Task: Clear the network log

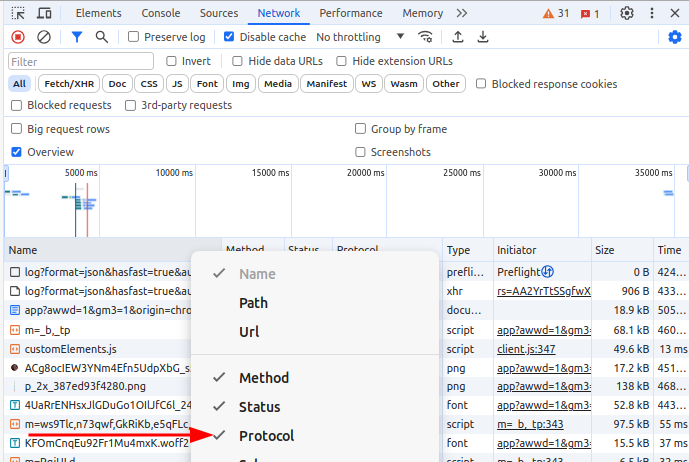Action: 44,37
